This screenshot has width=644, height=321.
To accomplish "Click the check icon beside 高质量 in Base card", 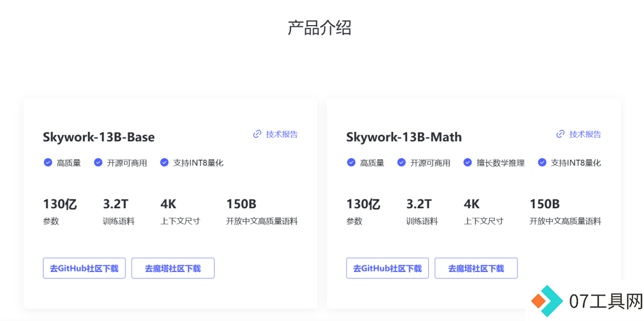I will click(x=48, y=162).
